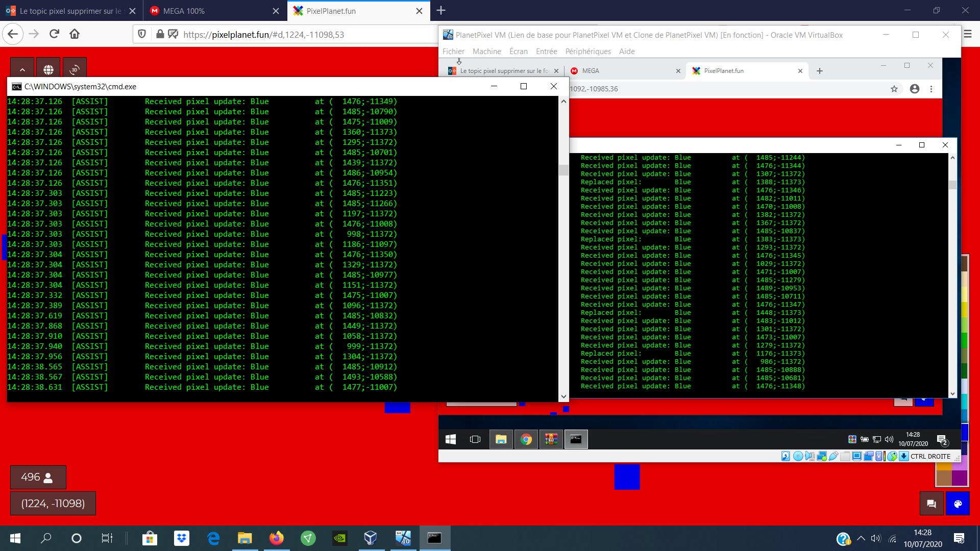
Task: Open the PixelPlanet chat button
Action: 931,504
